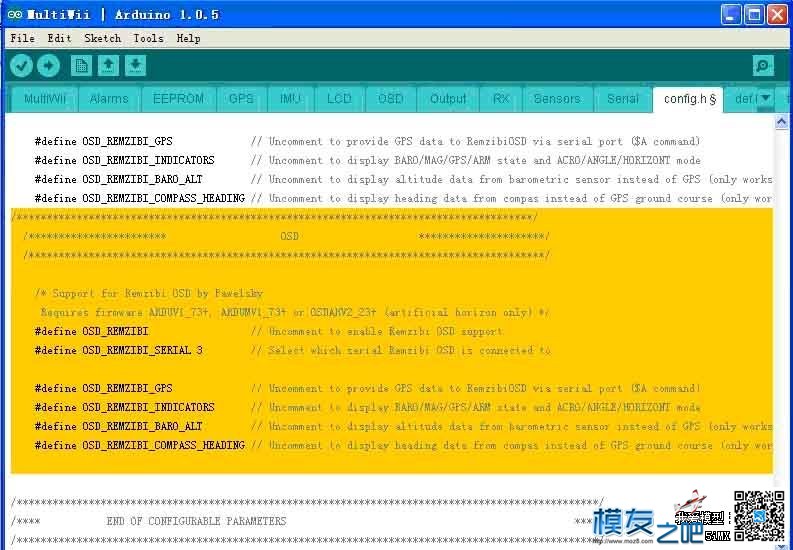
Task: Click the '#define OSD_REMZIBI_SERIAL 3' line
Action: 293,350
